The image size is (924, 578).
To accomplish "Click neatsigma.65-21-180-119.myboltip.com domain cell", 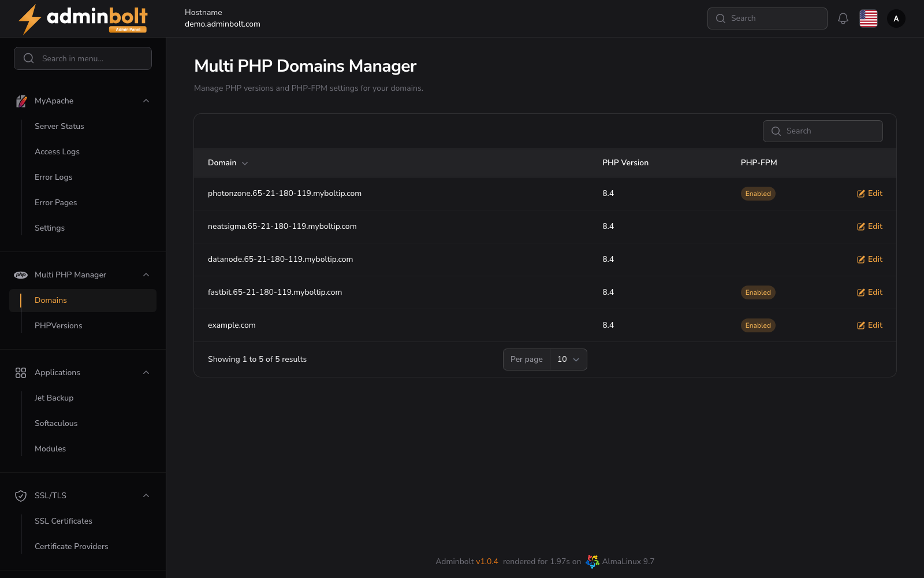I will (x=282, y=227).
